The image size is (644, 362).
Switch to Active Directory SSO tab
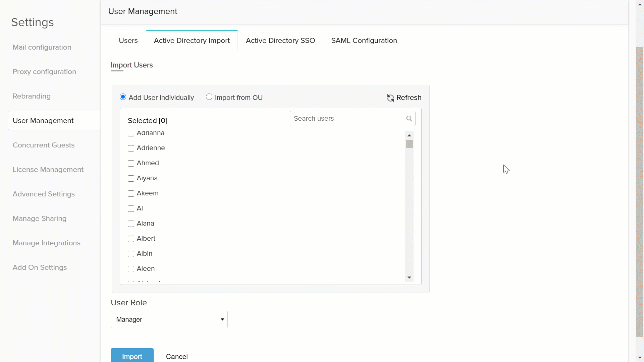click(280, 41)
